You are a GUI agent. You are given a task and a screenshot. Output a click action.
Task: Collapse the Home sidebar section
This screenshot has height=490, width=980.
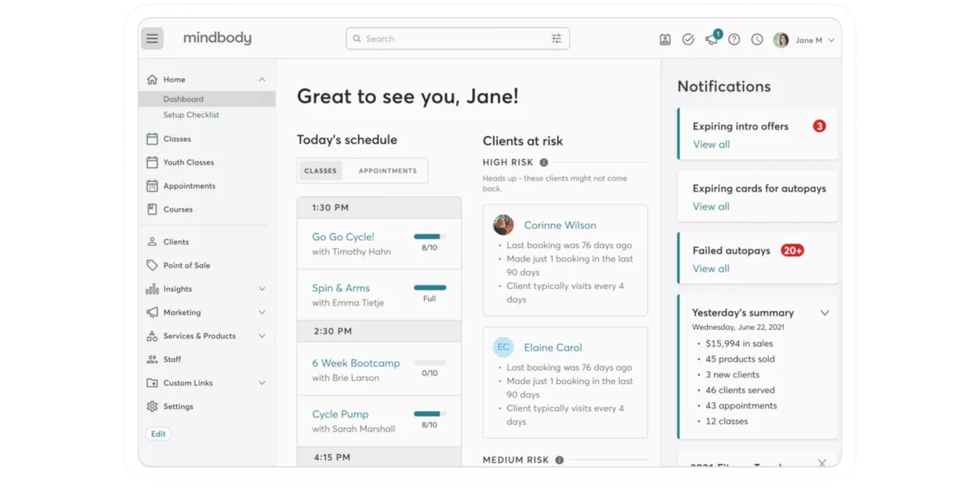click(262, 79)
